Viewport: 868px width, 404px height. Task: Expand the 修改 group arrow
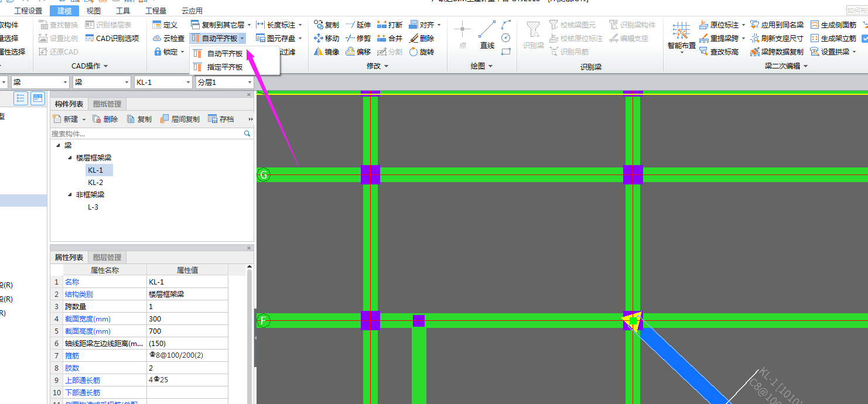[387, 66]
